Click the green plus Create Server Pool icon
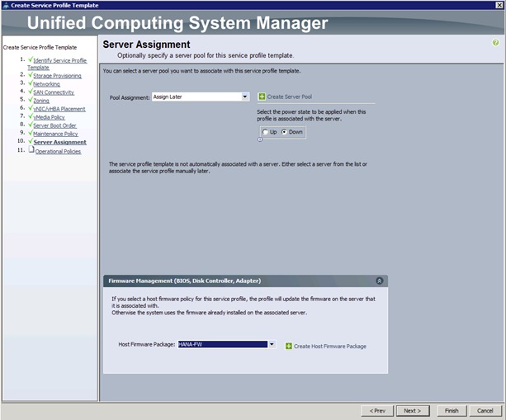Image resolution: width=506 pixels, height=420 pixels. pos(262,97)
